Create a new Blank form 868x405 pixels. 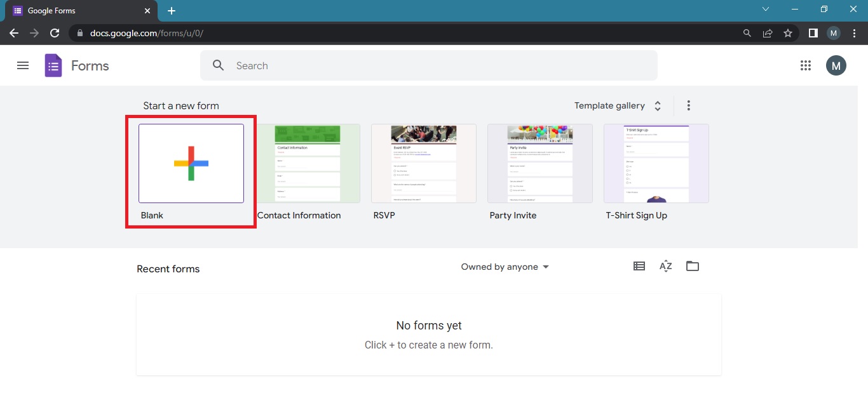[191, 164]
